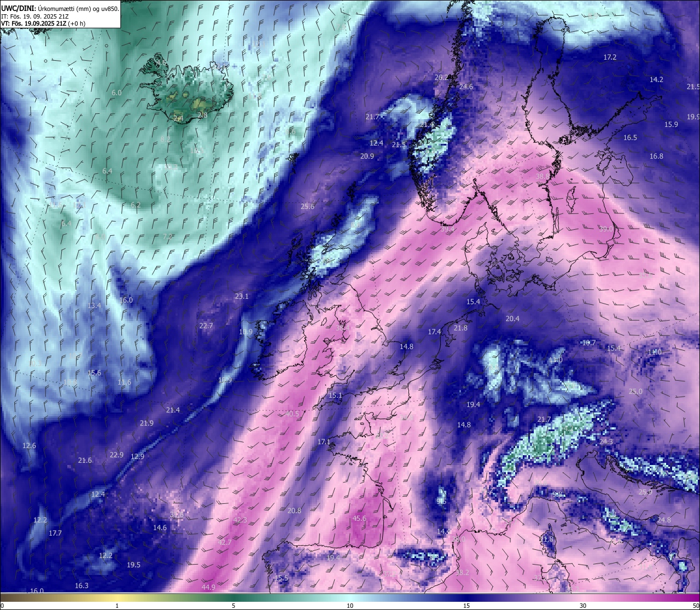This screenshot has height=610, width=700.
Task: Click the 20.4 value over northern Germany
Action: (x=512, y=319)
